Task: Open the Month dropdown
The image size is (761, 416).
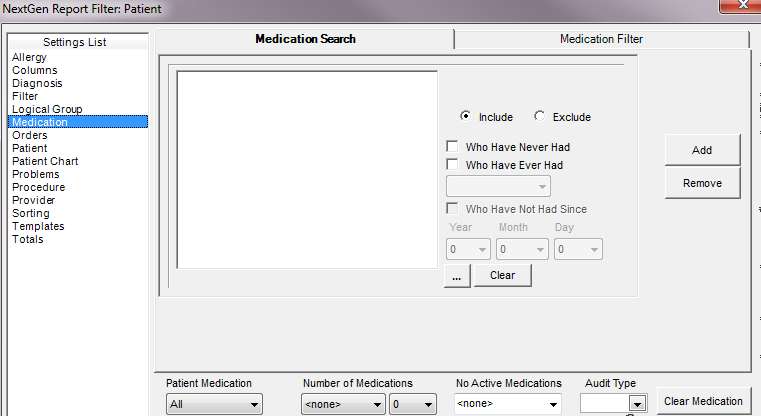Action: 522,249
